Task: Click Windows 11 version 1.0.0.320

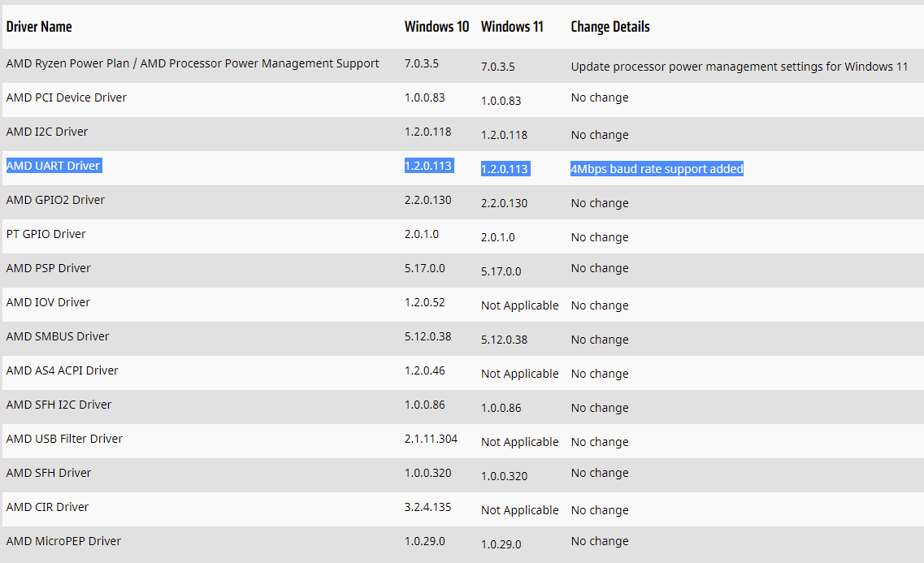Action: [504, 476]
